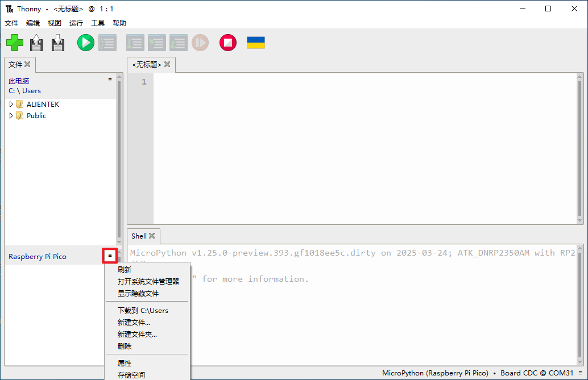Click the 此电脑 link in the files panel
The width and height of the screenshot is (588, 380).
coord(19,81)
